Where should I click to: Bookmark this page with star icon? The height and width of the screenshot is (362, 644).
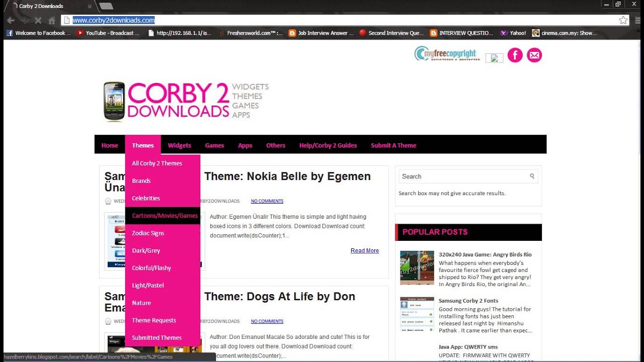(623, 21)
